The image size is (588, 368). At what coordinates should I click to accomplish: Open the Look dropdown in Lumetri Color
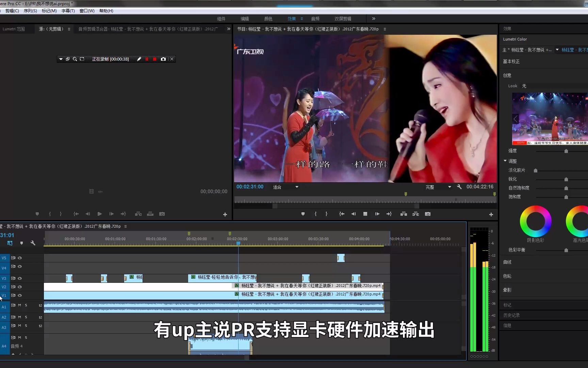[554, 86]
